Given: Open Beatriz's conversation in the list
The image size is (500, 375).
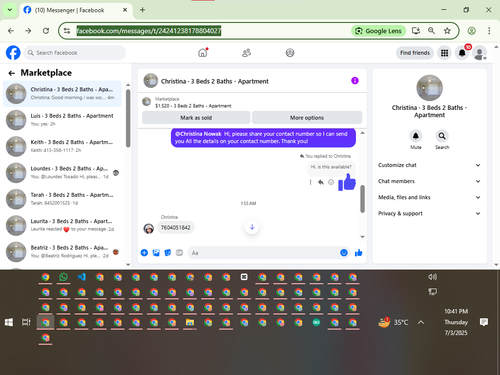Looking at the screenshot, I should (62, 251).
